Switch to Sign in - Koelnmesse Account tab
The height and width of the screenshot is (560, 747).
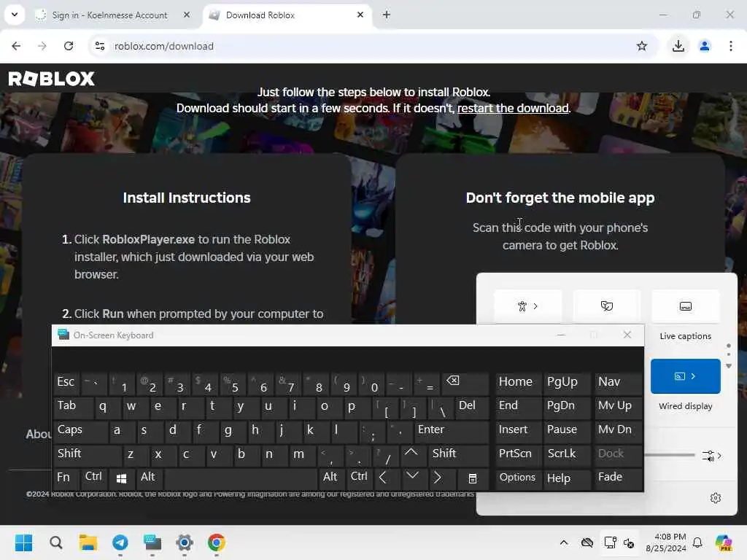pos(110,15)
